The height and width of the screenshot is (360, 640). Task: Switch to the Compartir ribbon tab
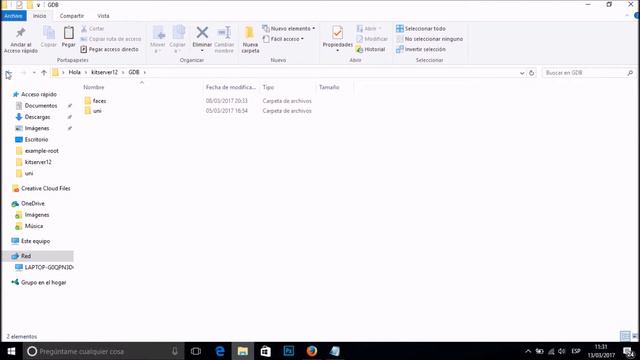tap(72, 16)
